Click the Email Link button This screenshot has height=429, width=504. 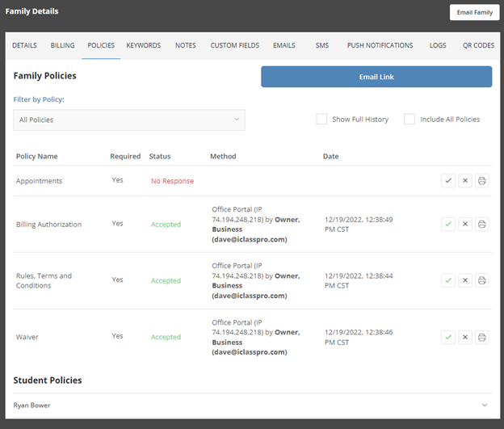click(376, 77)
